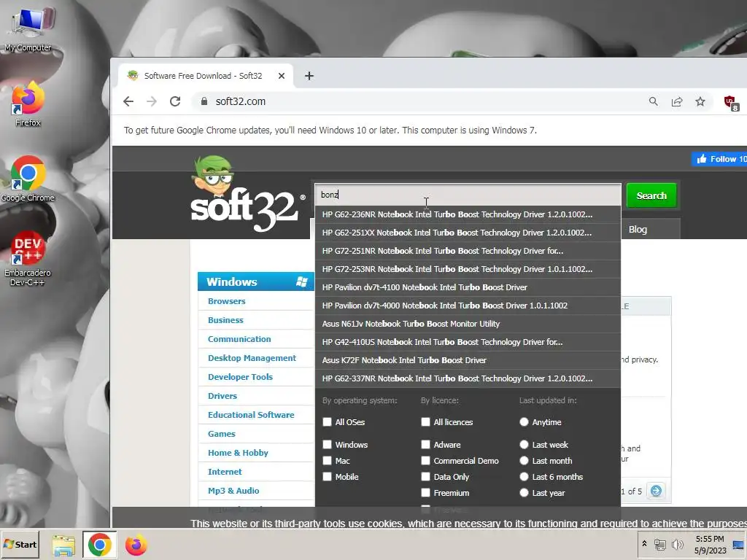Check the Mobile checkbox

[x=328, y=477]
